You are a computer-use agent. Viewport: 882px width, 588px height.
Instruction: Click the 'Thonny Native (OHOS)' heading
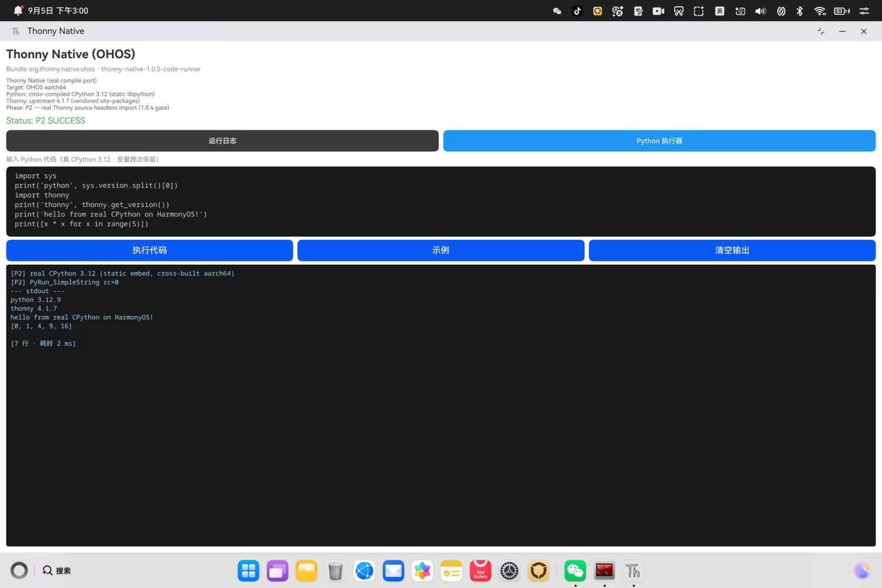coord(70,54)
